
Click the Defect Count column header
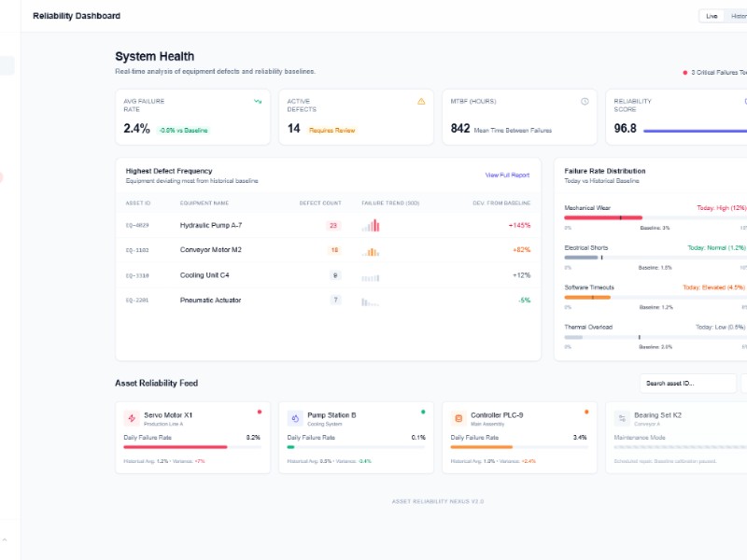click(320, 203)
